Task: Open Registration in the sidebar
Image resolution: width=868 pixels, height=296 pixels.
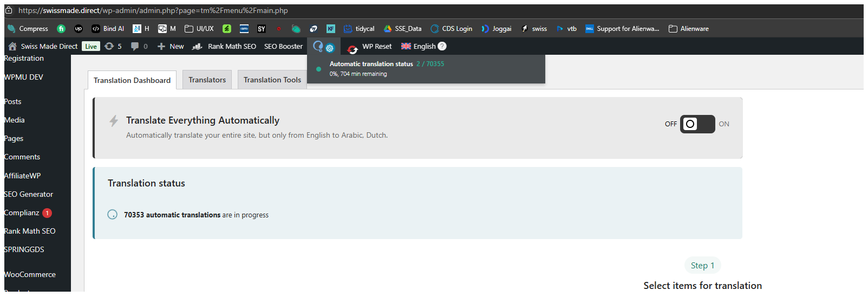Action: [24, 58]
